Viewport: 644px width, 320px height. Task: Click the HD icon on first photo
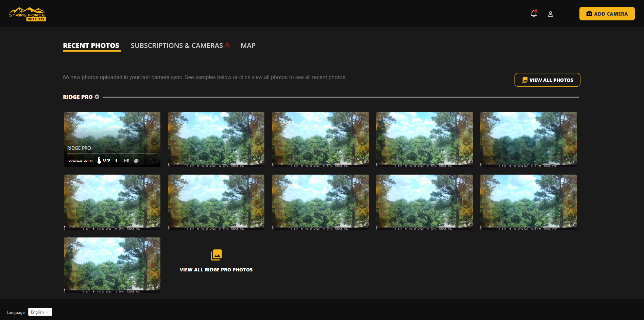(x=126, y=161)
